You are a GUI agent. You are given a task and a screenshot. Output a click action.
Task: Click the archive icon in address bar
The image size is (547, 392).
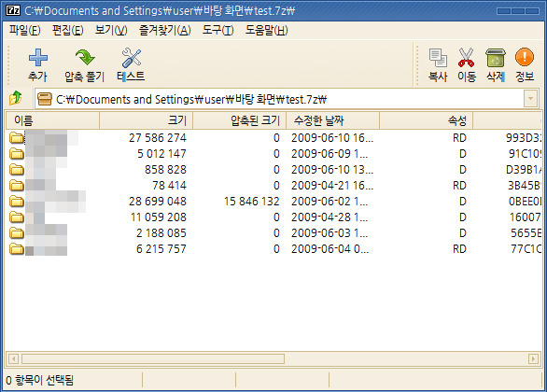tap(45, 99)
